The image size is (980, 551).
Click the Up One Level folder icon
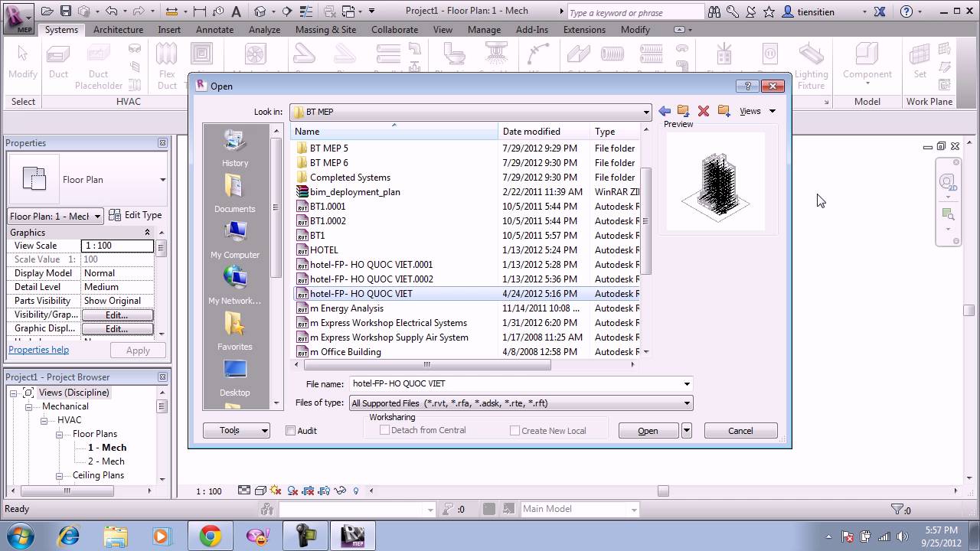(x=684, y=111)
